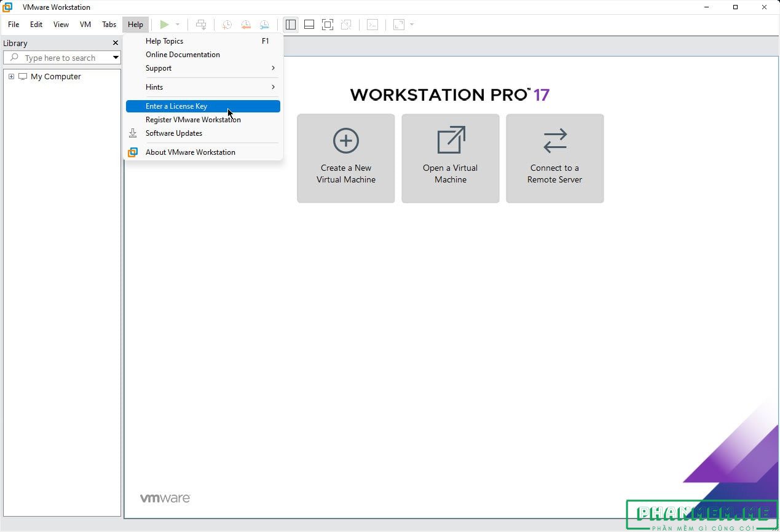Screen dimensions: 780x532
Task: Click the My Computer monitor icon
Action: (23, 77)
